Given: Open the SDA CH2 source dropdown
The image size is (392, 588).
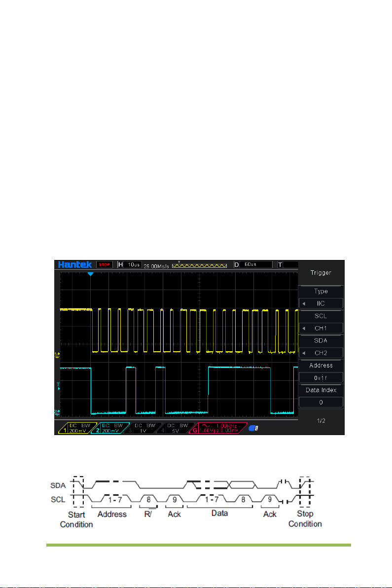Looking at the screenshot, I should (x=321, y=353).
